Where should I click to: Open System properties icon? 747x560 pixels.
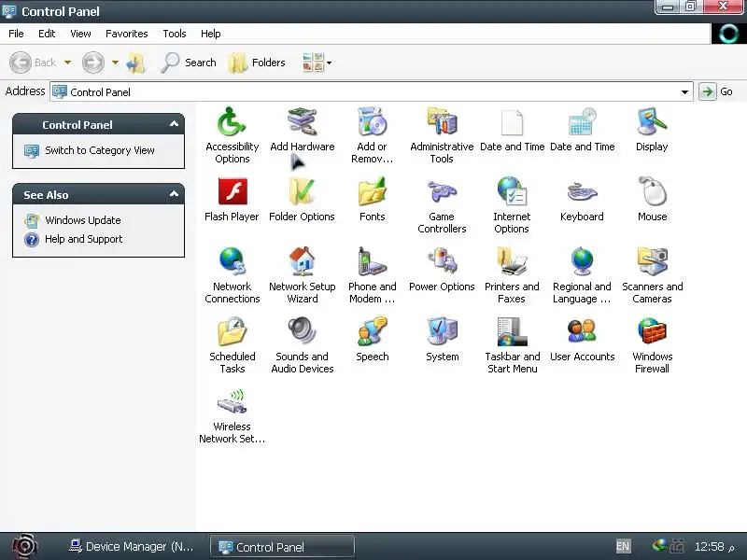click(442, 339)
